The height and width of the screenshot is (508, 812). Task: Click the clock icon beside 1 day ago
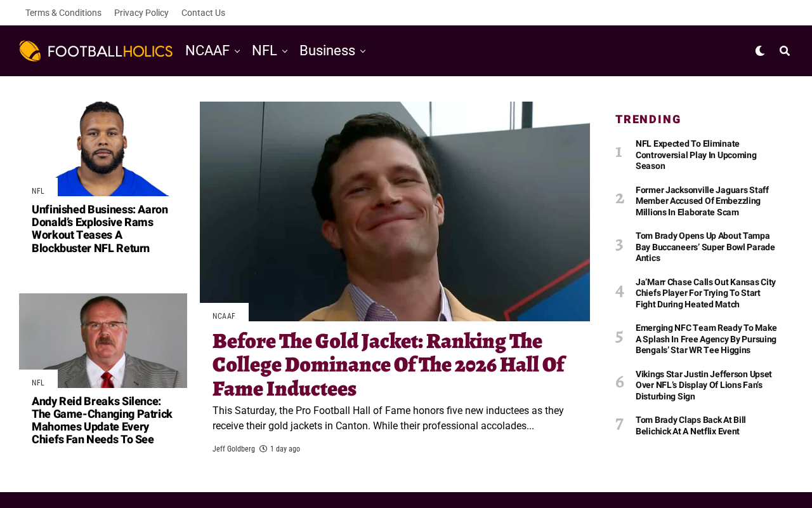click(x=263, y=449)
